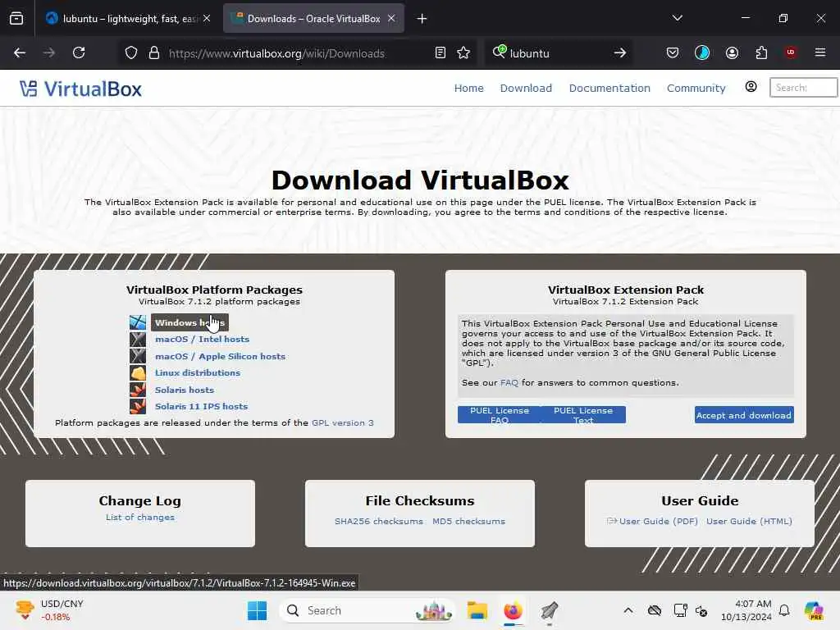Click the macOS / Intel hosts link
The width and height of the screenshot is (840, 630).
coord(202,339)
